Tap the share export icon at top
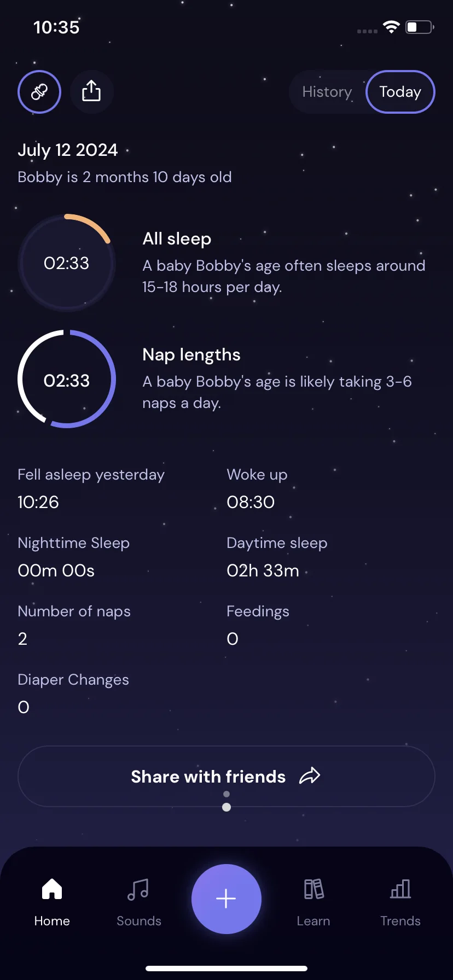Screen dimensions: 453x980 click(91, 91)
